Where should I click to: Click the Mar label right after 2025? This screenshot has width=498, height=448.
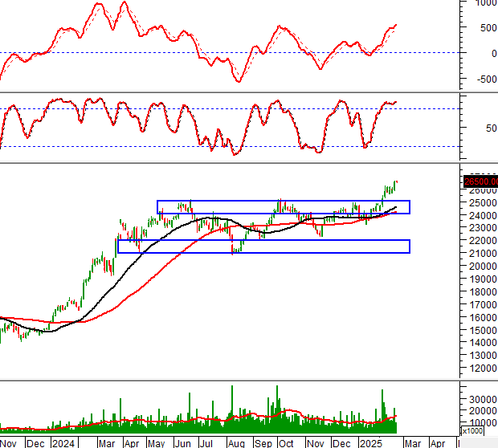412,443
